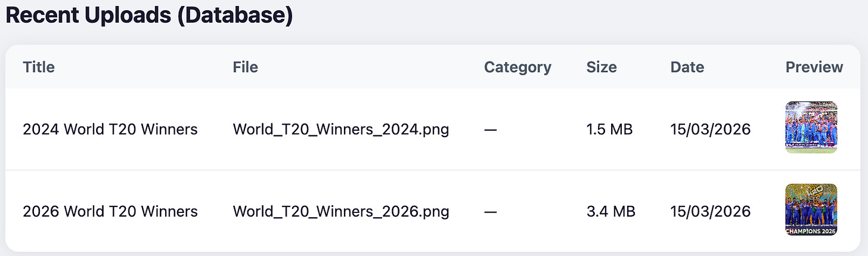Viewport: 868px width, 256px height.
Task: Click the Title column header
Action: click(x=39, y=67)
